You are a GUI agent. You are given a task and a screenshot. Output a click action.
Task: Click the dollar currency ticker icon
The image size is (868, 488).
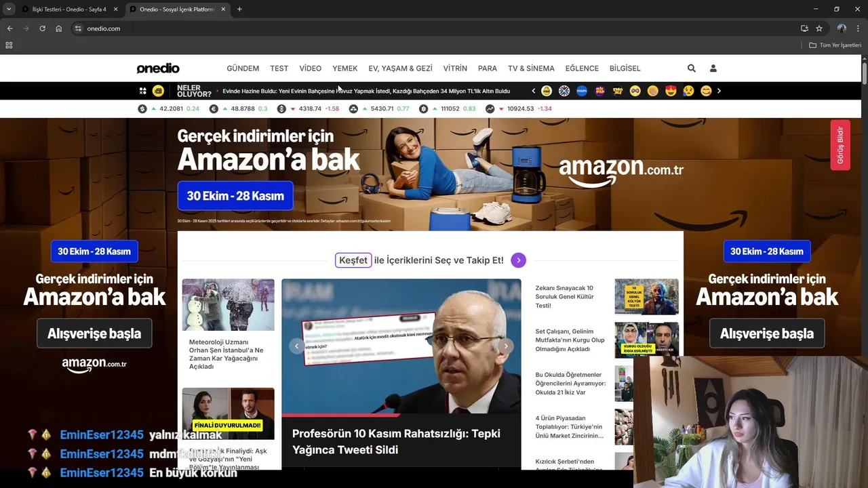tap(142, 108)
